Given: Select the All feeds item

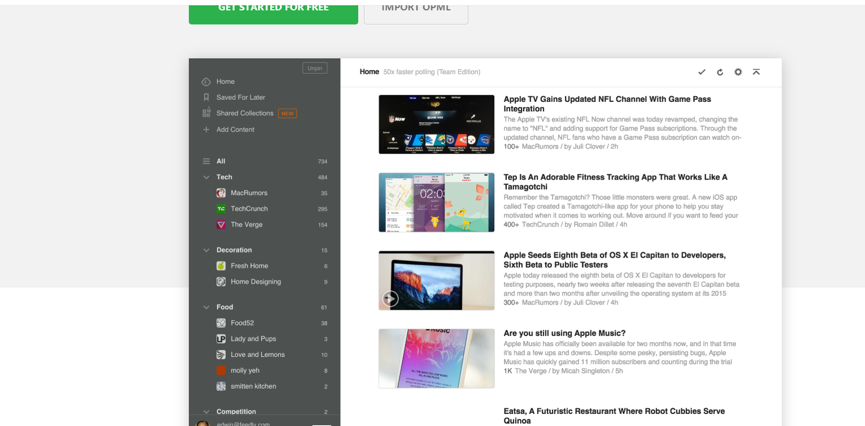Looking at the screenshot, I should [221, 161].
